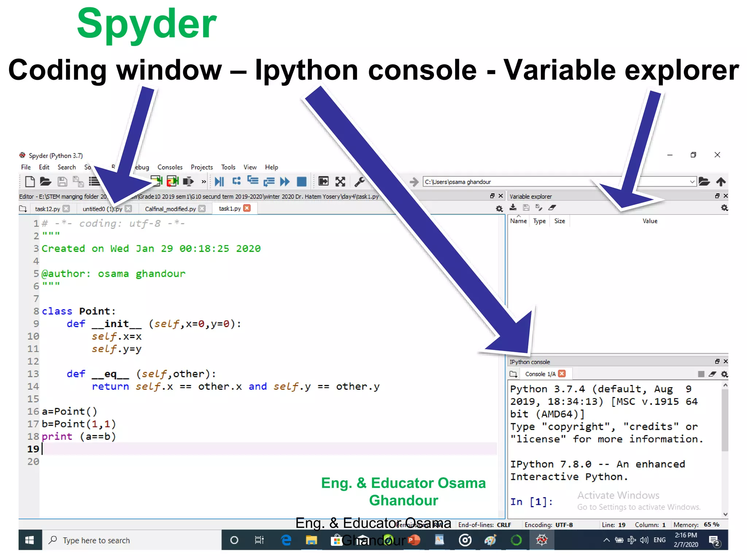Select Console 1/A tab
747x560 pixels.
pyautogui.click(x=540, y=374)
